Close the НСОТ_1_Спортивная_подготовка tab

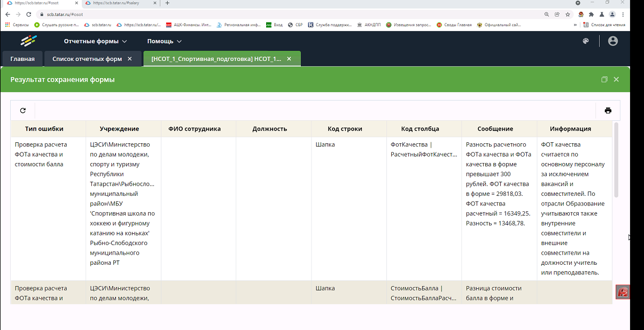(x=289, y=59)
